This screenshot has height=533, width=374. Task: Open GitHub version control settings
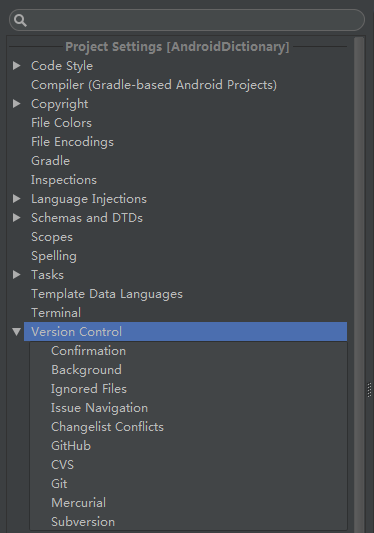pyautogui.click(x=71, y=446)
